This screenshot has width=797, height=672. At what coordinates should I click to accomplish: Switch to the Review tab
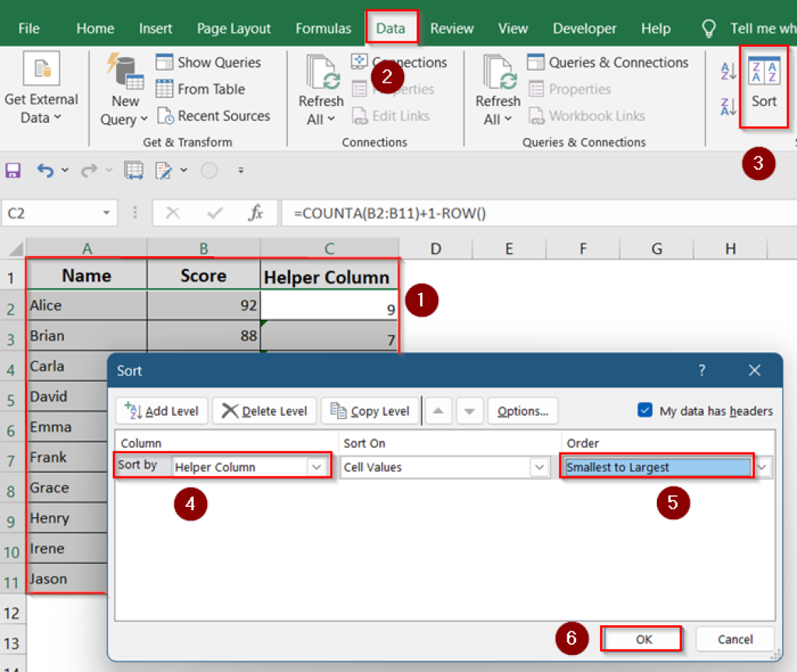pyautogui.click(x=451, y=27)
